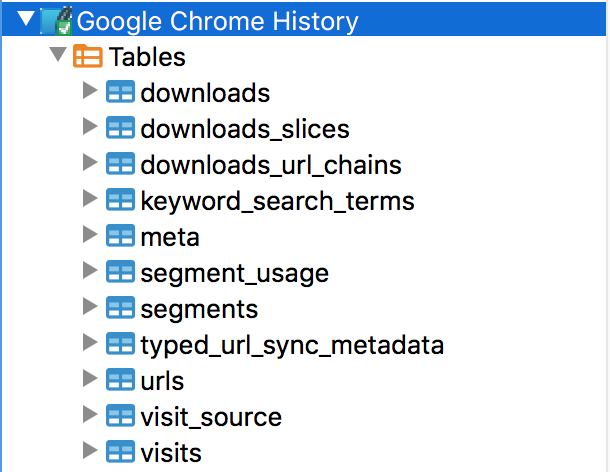Screen dimensions: 610x472
Task: Click the visits table icon
Action: click(120, 453)
